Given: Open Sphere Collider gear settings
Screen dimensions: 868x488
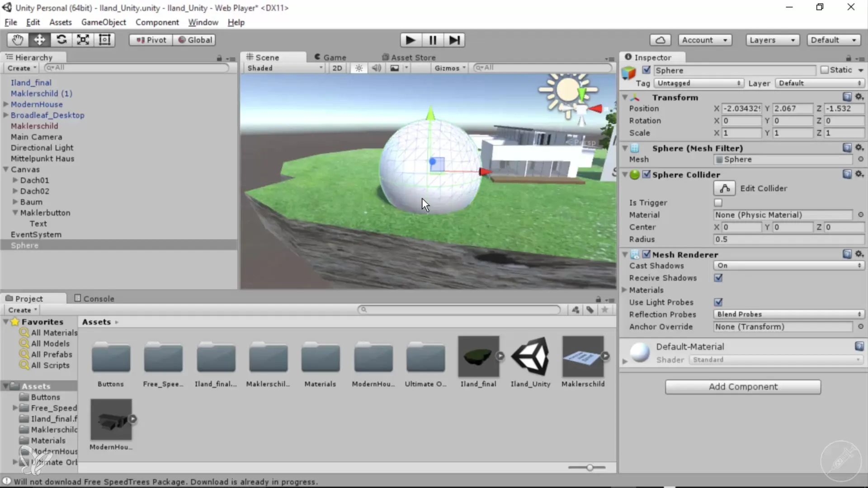Looking at the screenshot, I should (859, 174).
